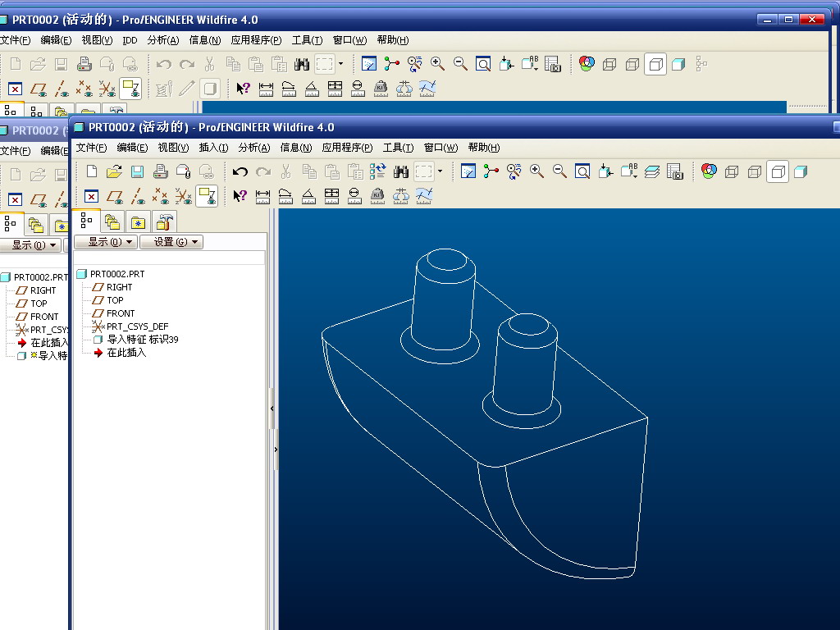
Task: Toggle annotation element display, front window
Action: [x=207, y=196]
